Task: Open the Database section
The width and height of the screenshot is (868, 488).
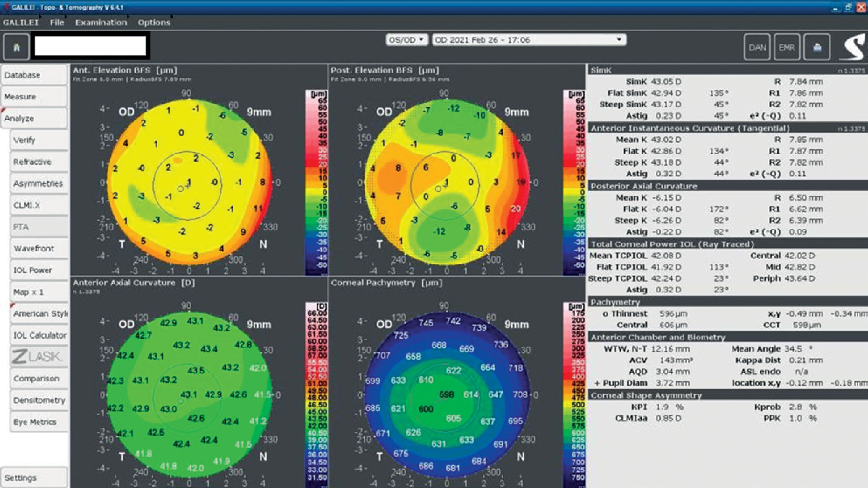Action: (x=34, y=75)
